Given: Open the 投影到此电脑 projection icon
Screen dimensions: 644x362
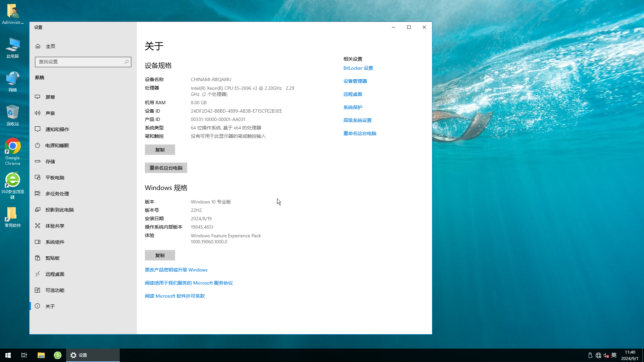Looking at the screenshot, I should tap(38, 209).
